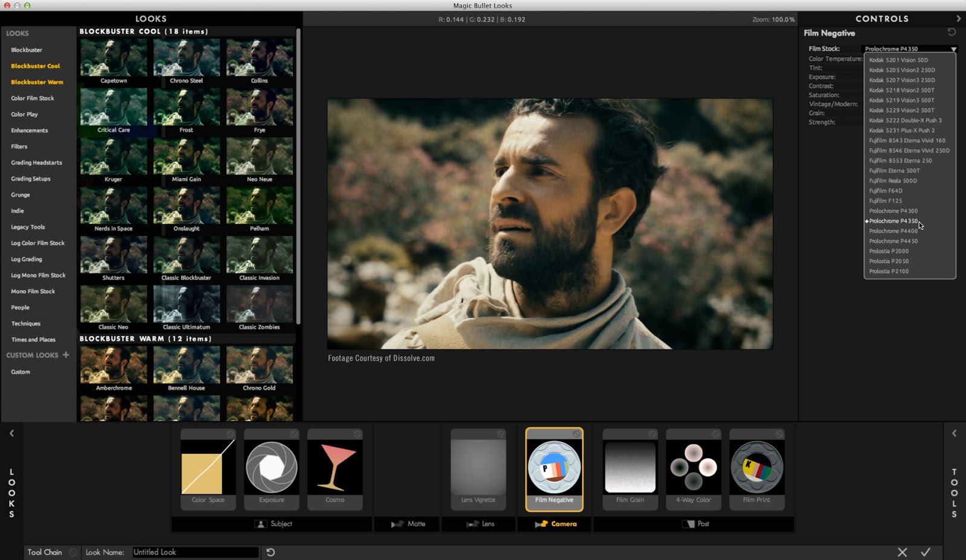Open the 4-Way Color tool
This screenshot has height=560, width=966.
[x=693, y=468]
